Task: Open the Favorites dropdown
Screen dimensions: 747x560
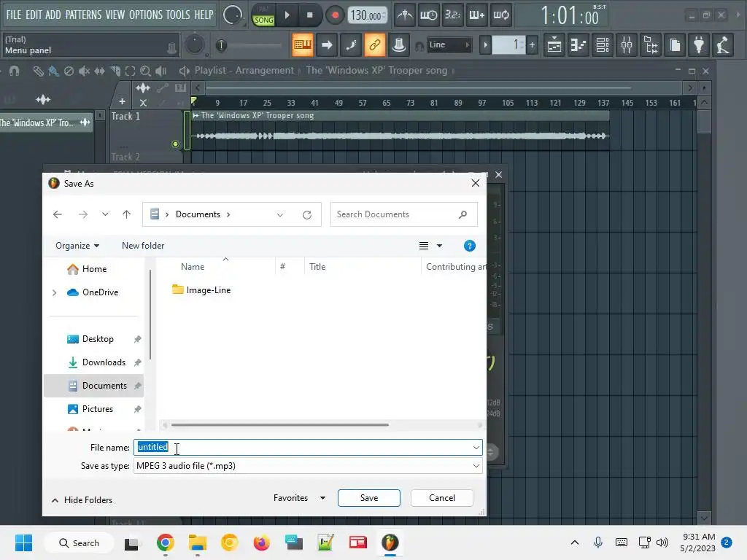Action: (299, 498)
